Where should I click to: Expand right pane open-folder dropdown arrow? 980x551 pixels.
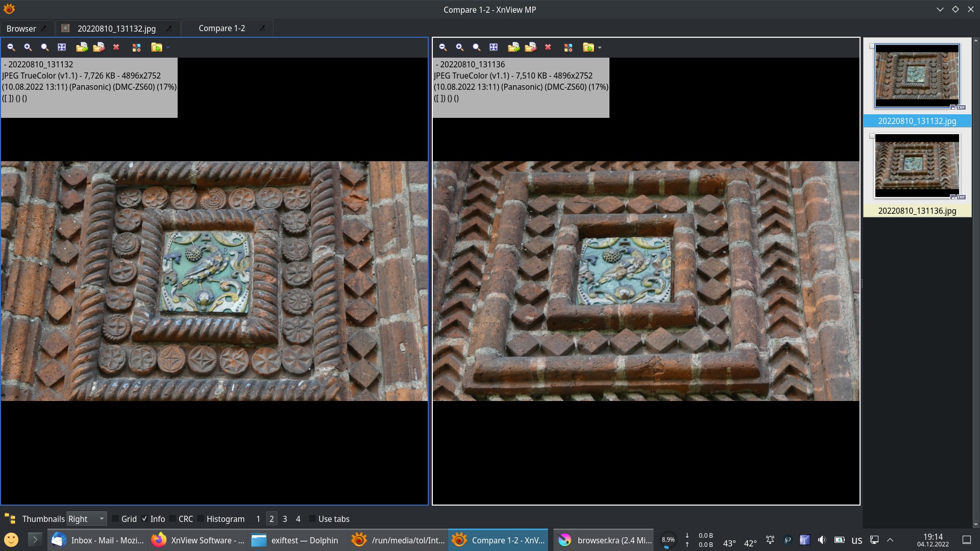click(600, 48)
